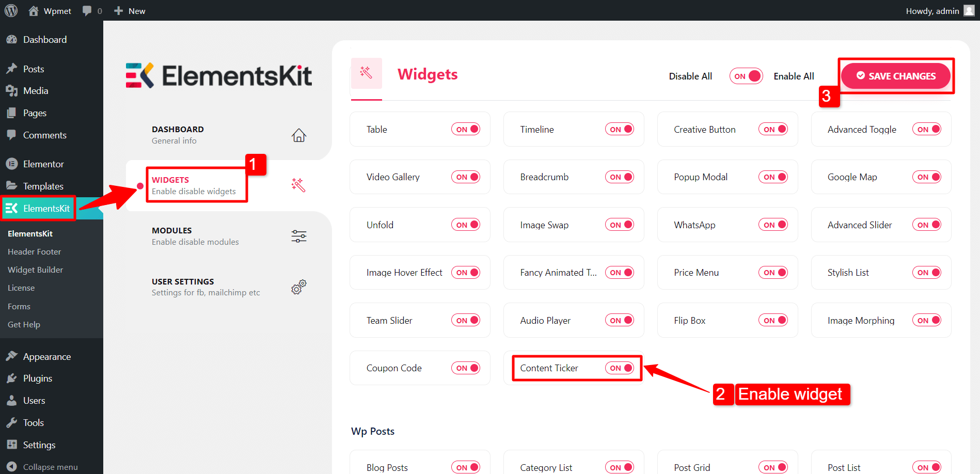Click the Dashboard house icon in ElementsKit panel
The height and width of the screenshot is (474, 980).
pyautogui.click(x=299, y=135)
